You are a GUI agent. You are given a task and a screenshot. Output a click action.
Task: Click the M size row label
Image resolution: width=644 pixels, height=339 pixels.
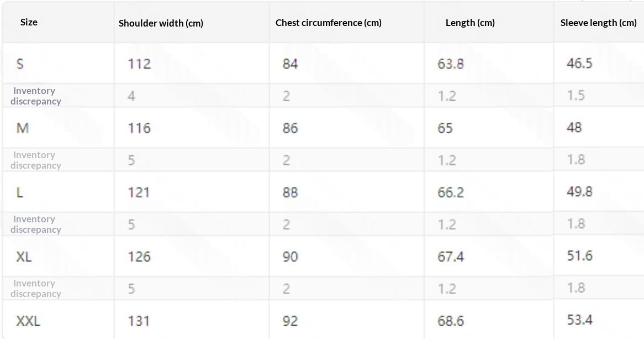pos(23,128)
